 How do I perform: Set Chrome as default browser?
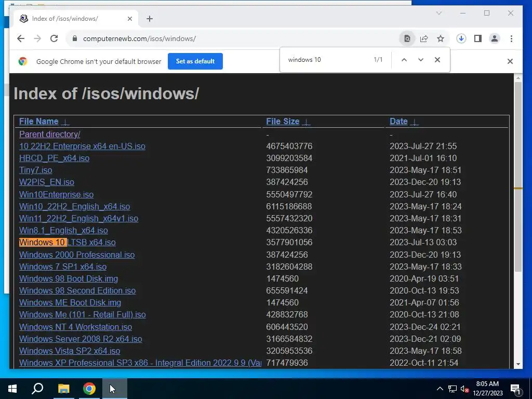pos(195,61)
